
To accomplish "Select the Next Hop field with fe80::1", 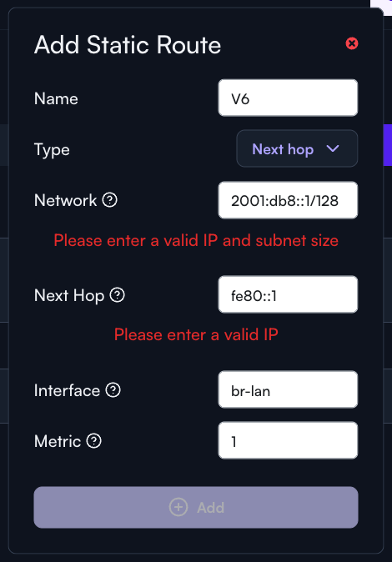I will 288,294.
